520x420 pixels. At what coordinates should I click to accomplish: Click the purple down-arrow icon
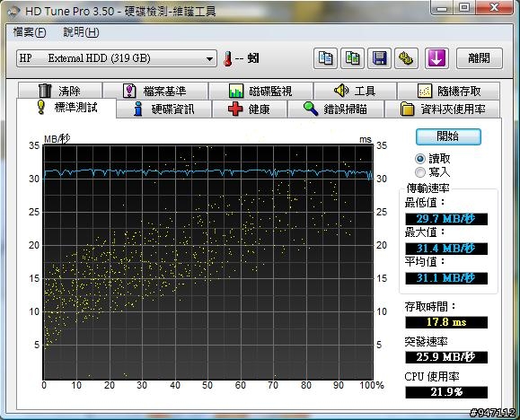(436, 58)
